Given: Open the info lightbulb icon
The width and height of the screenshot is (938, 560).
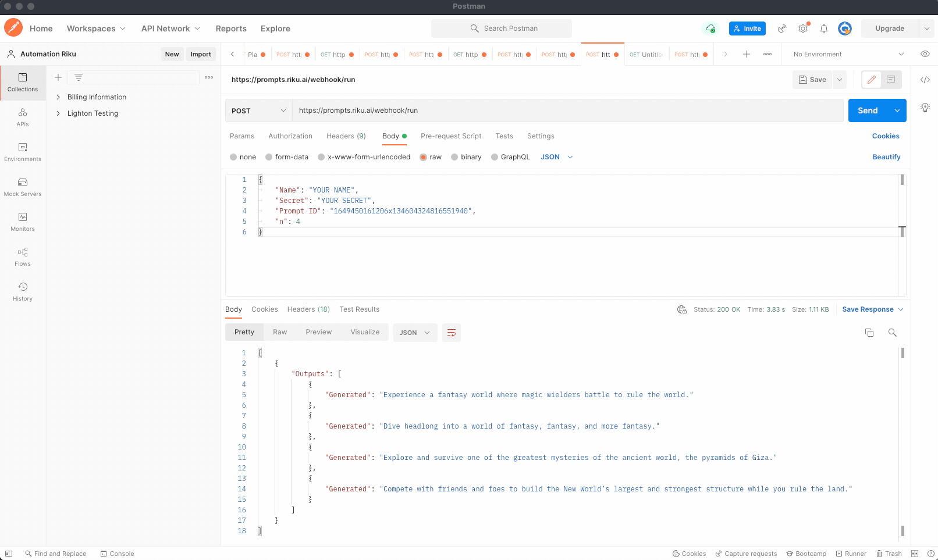Looking at the screenshot, I should click(x=925, y=108).
